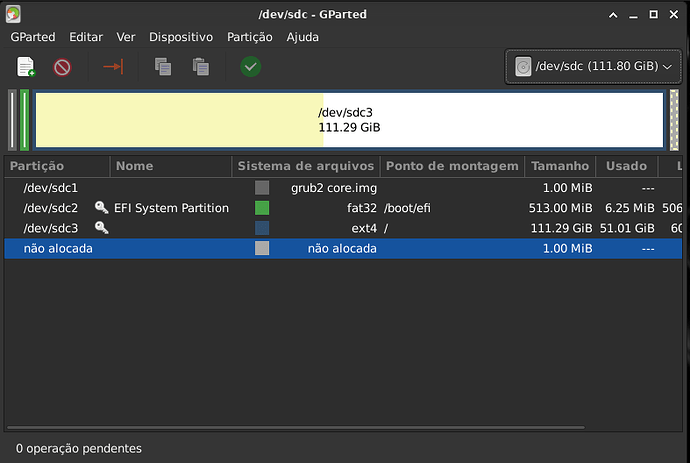The image size is (690, 463).
Task: Click the key icon beside /dev/sdc3
Action: coord(101,228)
